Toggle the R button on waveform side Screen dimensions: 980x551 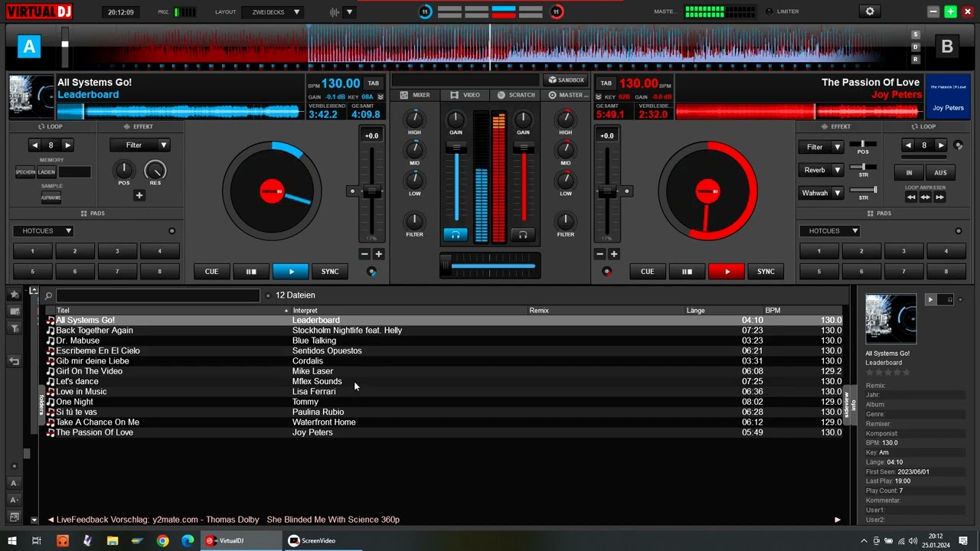[x=916, y=59]
